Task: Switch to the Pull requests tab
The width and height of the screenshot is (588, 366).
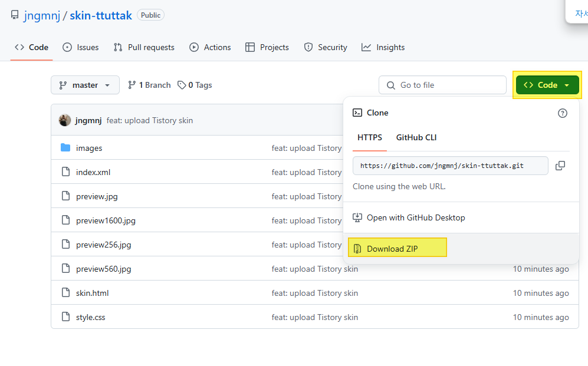Action: point(144,47)
